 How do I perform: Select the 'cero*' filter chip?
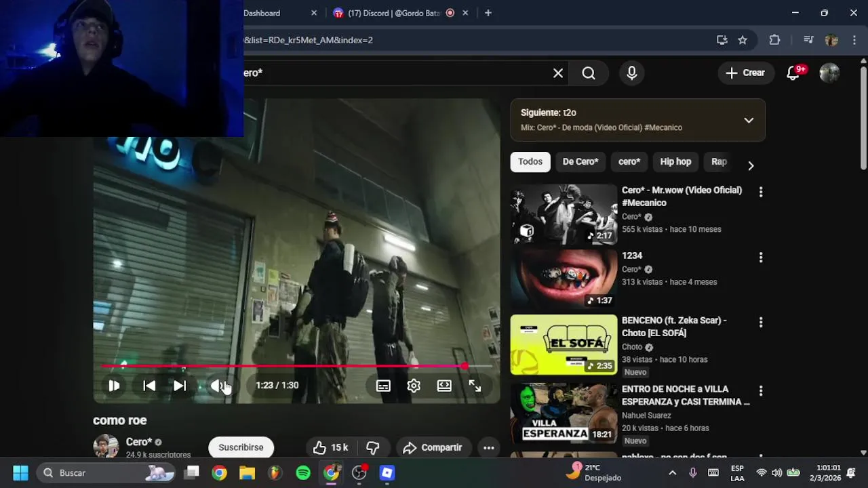(x=629, y=161)
